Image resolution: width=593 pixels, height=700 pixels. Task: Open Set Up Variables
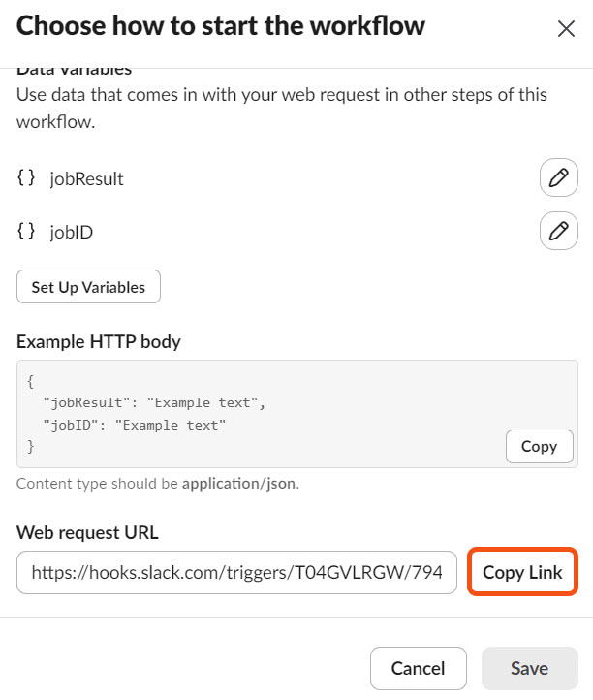[88, 287]
